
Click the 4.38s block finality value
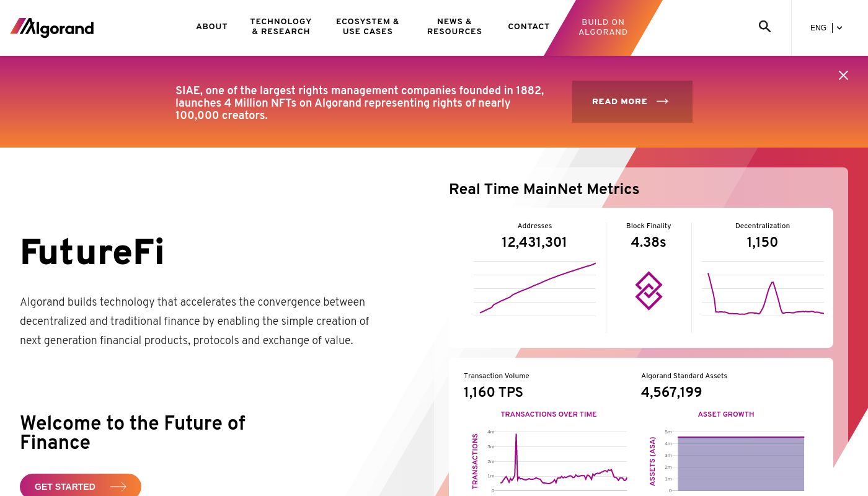[649, 242]
